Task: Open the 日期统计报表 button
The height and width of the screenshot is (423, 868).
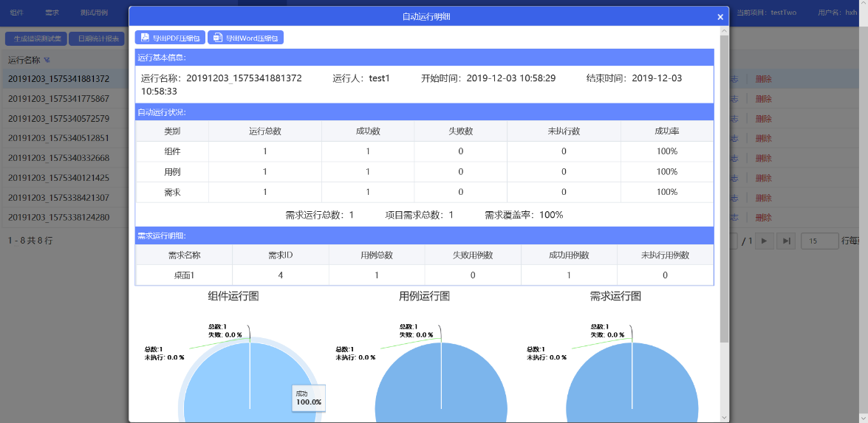Action: point(97,39)
